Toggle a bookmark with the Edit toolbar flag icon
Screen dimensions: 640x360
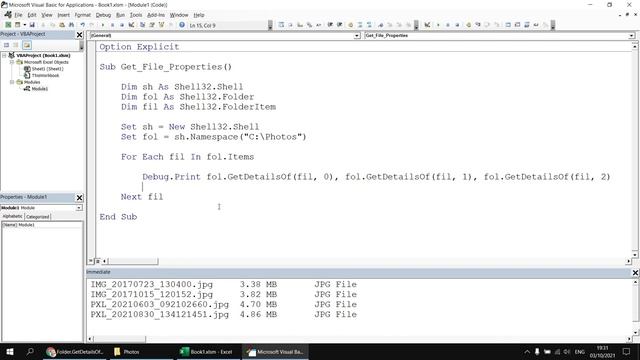point(380,25)
